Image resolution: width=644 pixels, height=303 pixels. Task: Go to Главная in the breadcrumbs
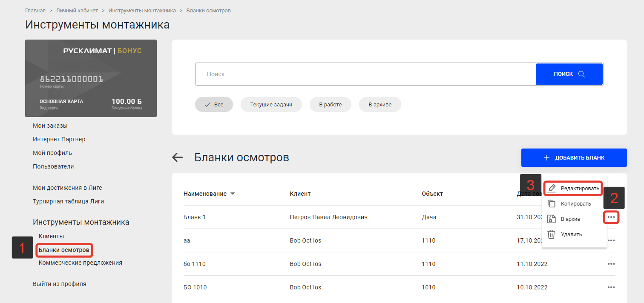pos(35,10)
